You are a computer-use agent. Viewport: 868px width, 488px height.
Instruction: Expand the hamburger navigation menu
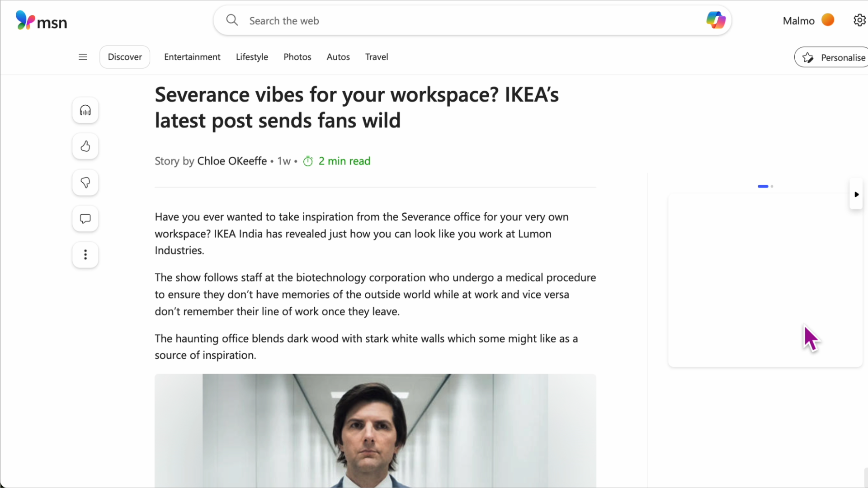83,57
